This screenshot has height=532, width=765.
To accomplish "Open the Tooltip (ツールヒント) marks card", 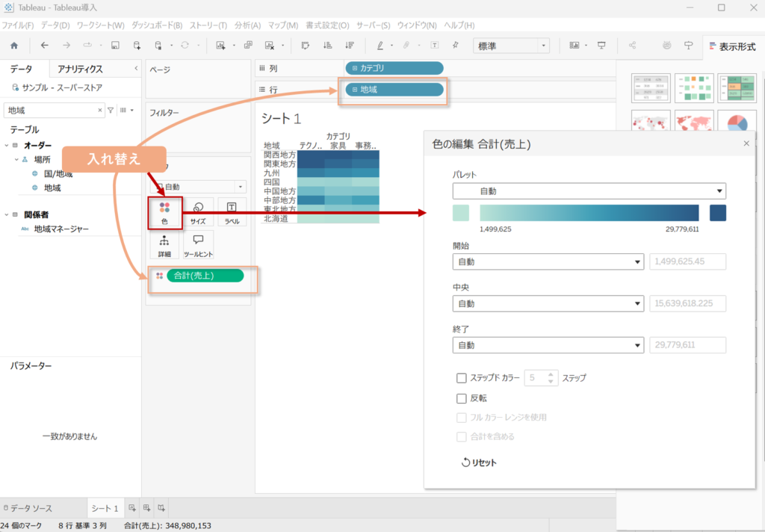I will pos(198,245).
